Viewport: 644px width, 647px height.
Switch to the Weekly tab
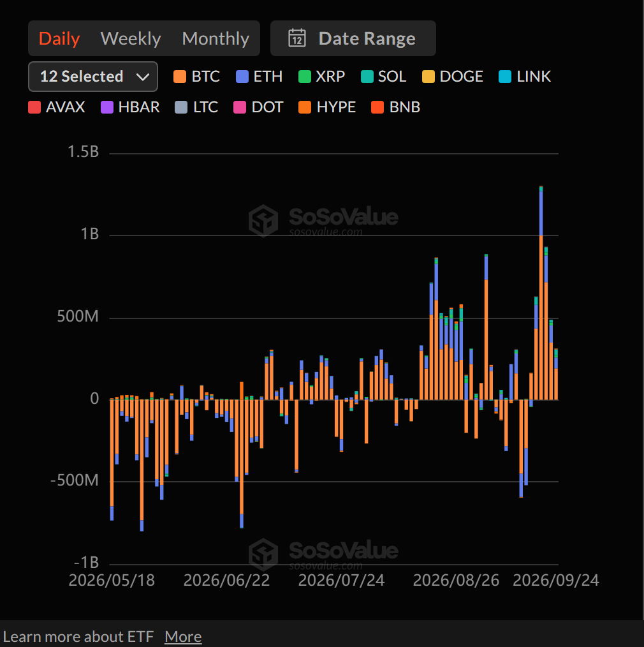pos(131,38)
